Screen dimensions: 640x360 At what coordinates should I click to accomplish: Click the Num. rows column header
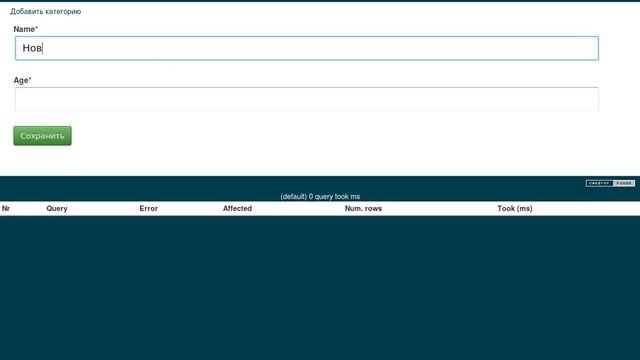click(363, 209)
